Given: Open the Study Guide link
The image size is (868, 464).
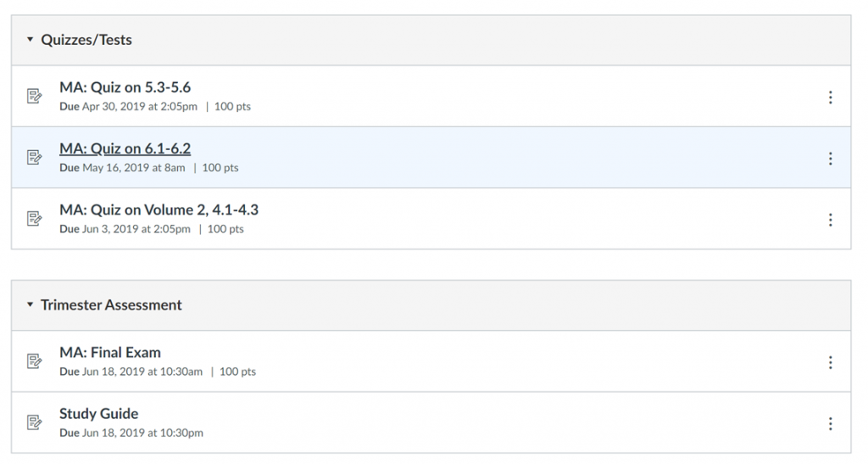Looking at the screenshot, I should (x=99, y=414).
